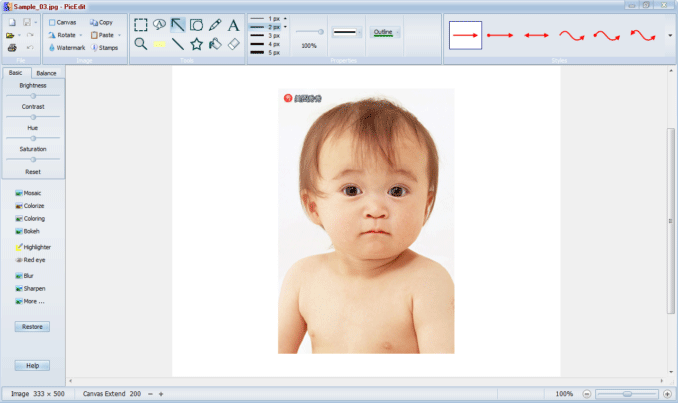Select the paint bucket fill tool
The image size is (678, 403).
[x=215, y=44]
